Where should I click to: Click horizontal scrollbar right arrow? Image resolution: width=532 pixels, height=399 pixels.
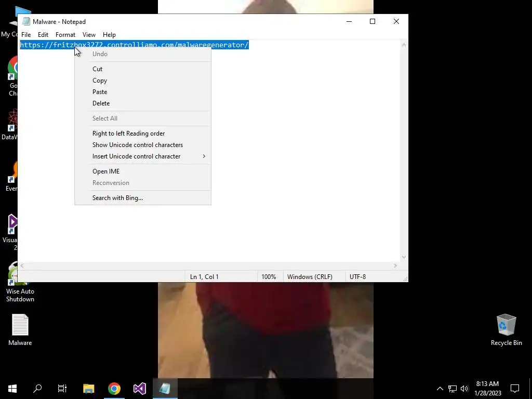click(395, 265)
